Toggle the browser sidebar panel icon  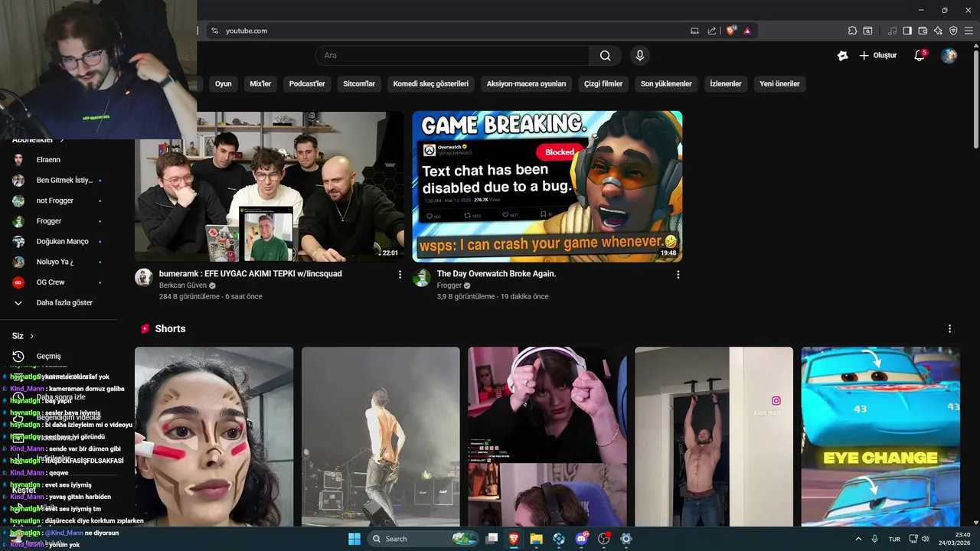click(x=907, y=31)
